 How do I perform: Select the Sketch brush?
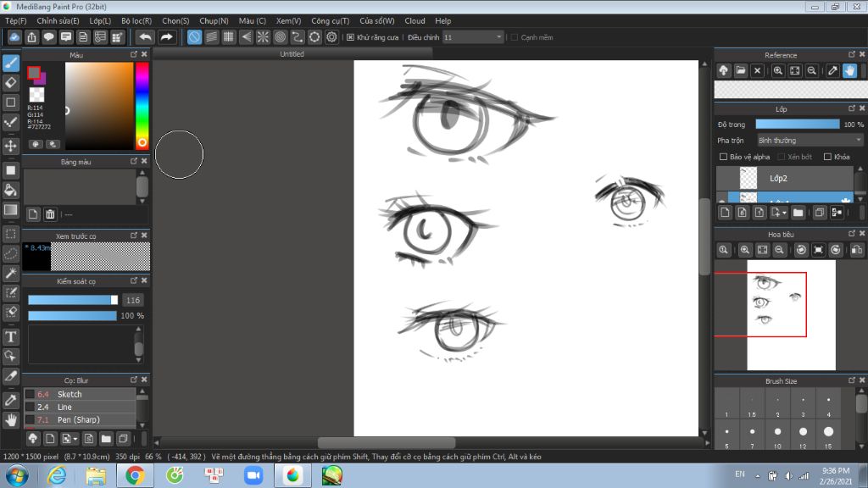pyautogui.click(x=80, y=395)
